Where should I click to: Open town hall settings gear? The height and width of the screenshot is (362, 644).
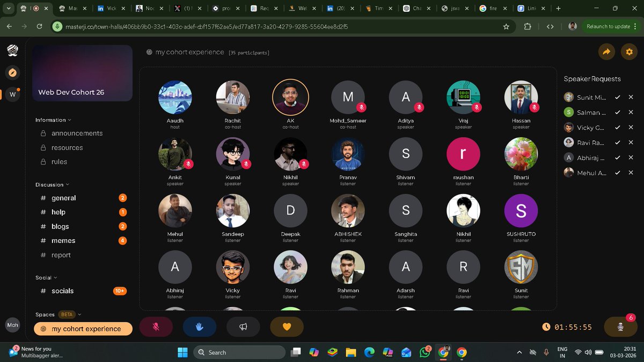[629, 52]
